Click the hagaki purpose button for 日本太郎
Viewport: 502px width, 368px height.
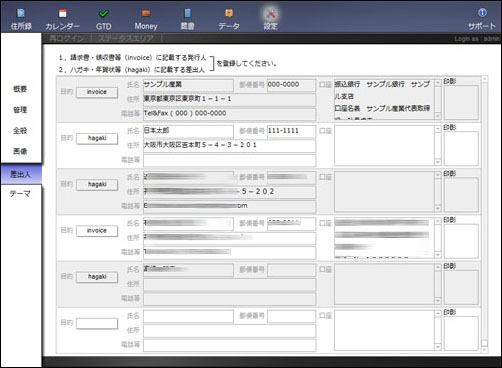coord(97,138)
